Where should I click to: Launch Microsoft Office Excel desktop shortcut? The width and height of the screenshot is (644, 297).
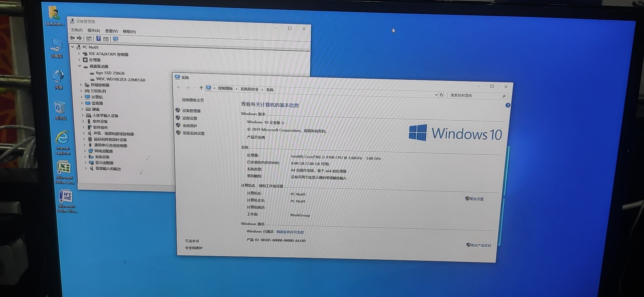click(64, 172)
